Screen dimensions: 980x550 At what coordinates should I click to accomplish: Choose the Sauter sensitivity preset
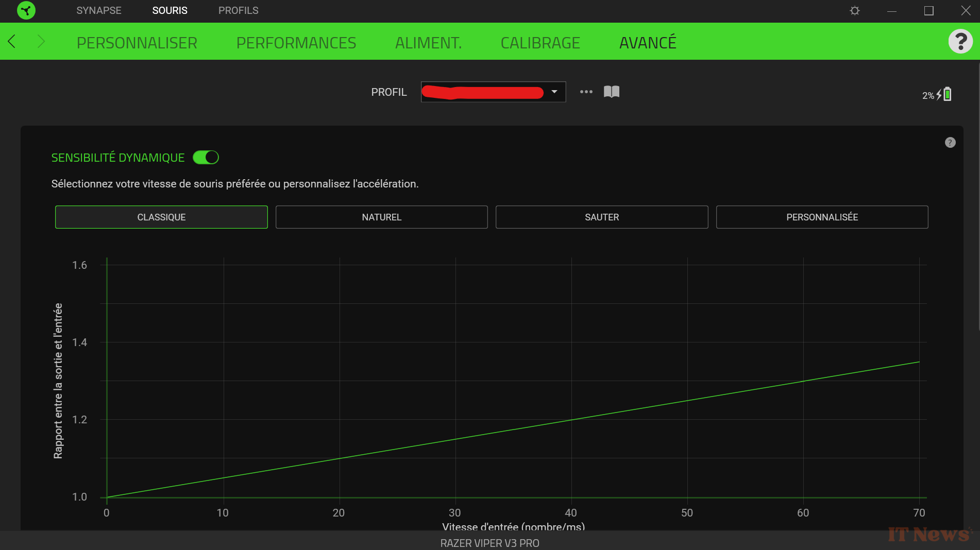click(x=602, y=217)
